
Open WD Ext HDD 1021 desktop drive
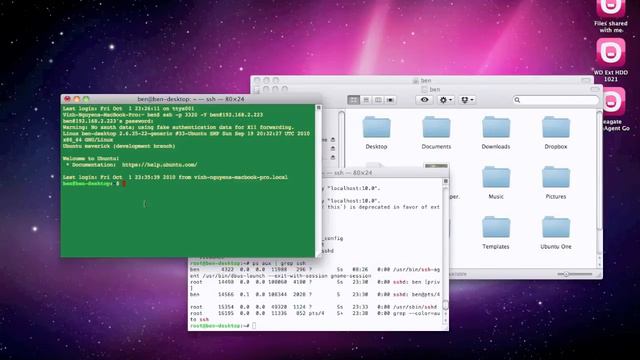(611, 60)
